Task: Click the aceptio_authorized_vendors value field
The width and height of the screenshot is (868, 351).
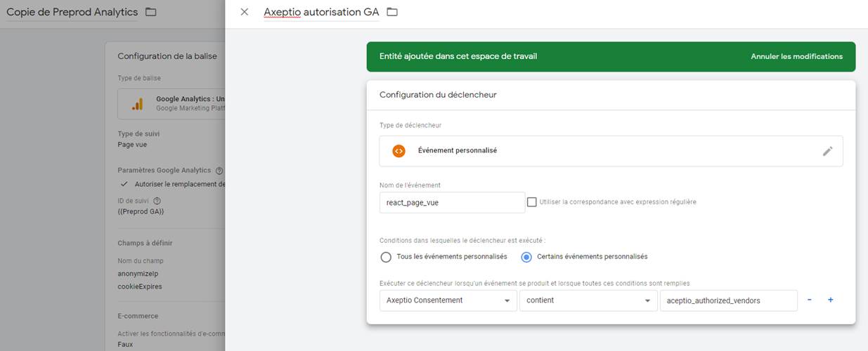Action: [728, 300]
